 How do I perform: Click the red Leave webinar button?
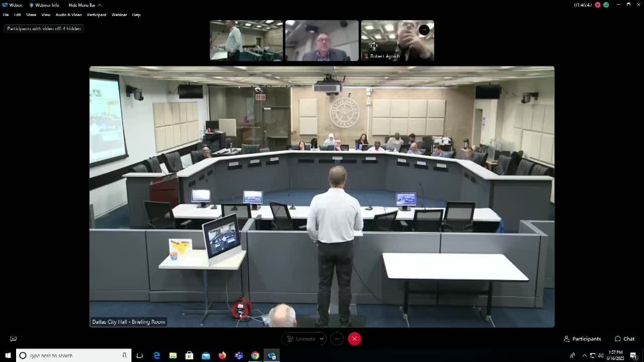tap(354, 339)
